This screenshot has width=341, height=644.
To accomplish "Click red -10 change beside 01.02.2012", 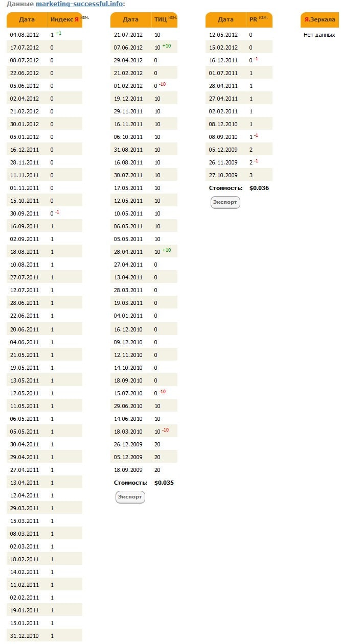I will point(162,84).
